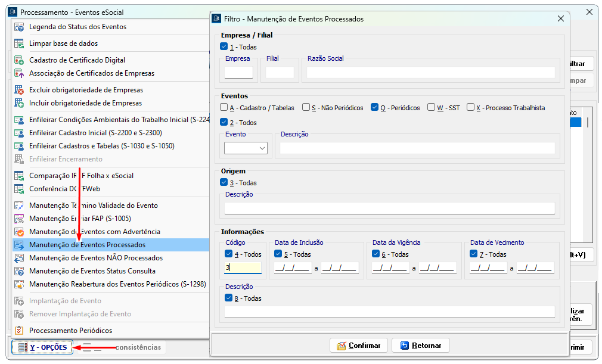602x364 pixels.
Task: Toggle the O - Periódicos checkbox
Action: 374,108
